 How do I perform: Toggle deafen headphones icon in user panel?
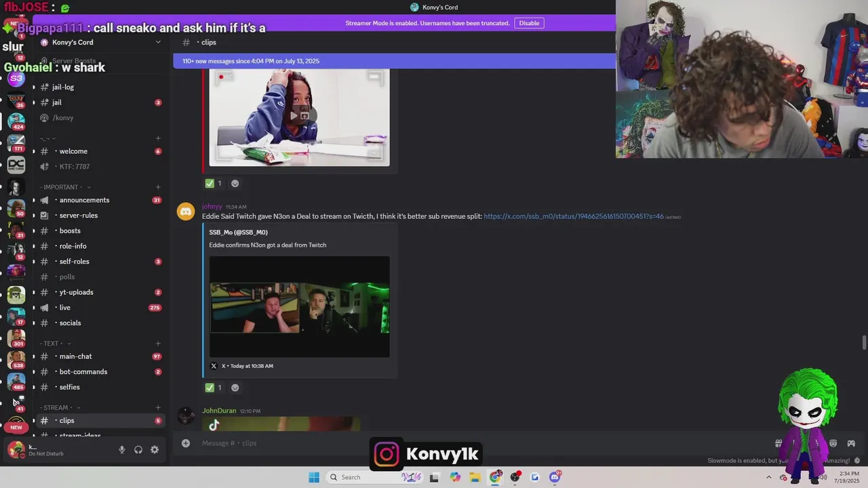pos(138,449)
